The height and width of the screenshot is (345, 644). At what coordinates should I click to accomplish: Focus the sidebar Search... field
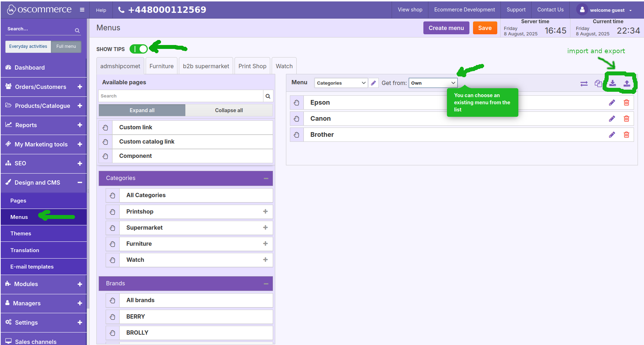pos(40,29)
